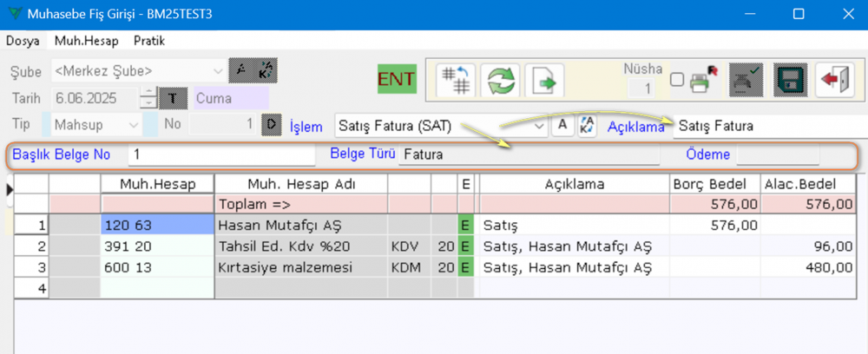Click the A button next to İşlem
This screenshot has height=354, width=868.
(562, 125)
